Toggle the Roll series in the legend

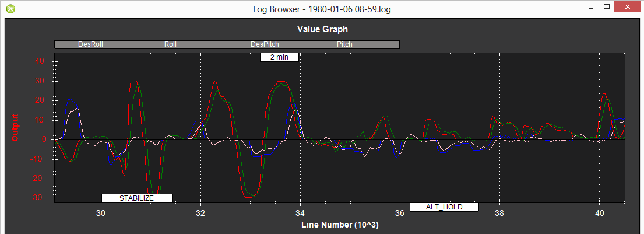(170, 44)
